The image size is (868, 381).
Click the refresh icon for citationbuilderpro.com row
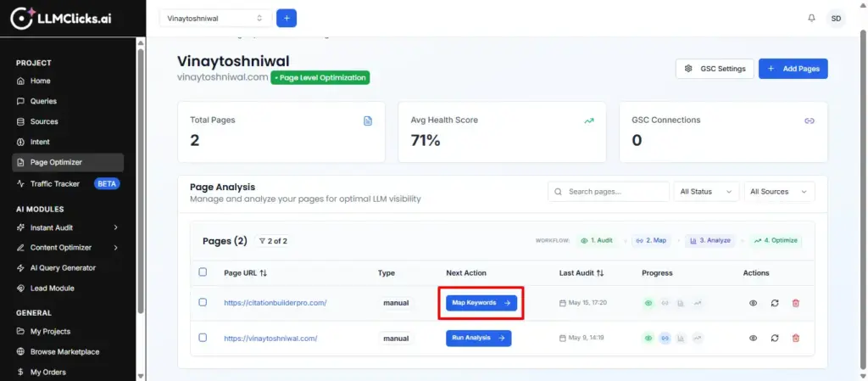tap(775, 303)
